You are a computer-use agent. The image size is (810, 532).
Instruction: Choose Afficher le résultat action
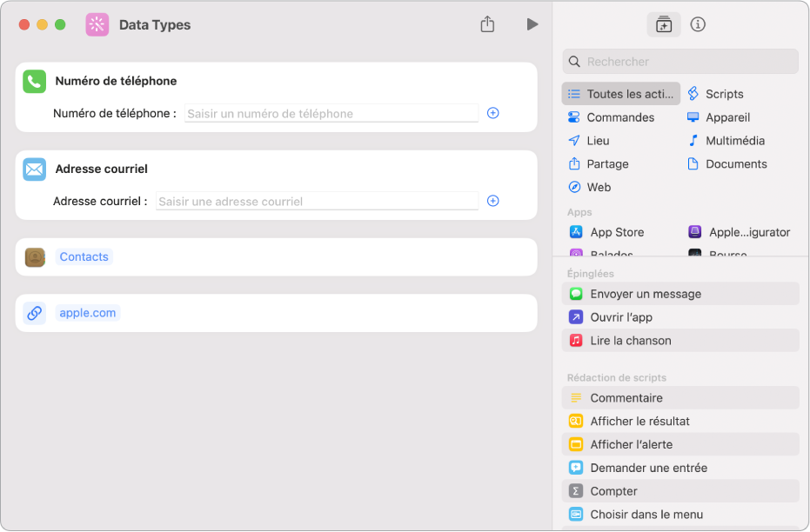click(x=680, y=421)
